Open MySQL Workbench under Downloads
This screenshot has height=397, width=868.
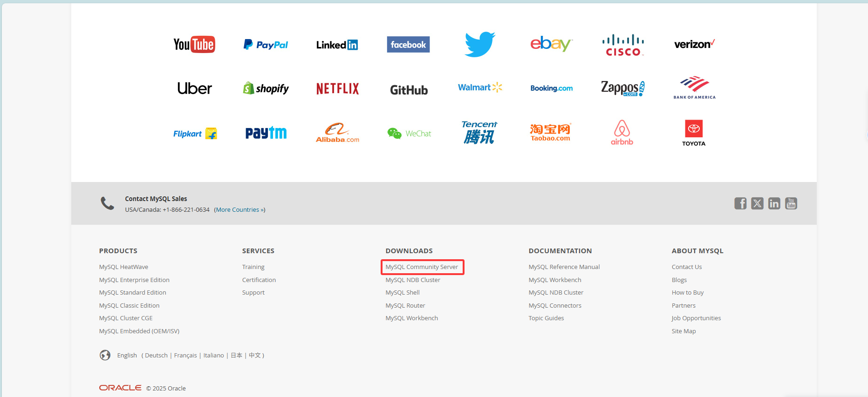(411, 318)
